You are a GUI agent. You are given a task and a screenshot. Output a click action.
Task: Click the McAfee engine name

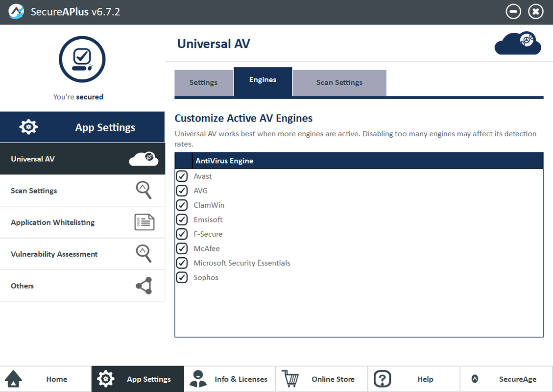[x=207, y=248]
